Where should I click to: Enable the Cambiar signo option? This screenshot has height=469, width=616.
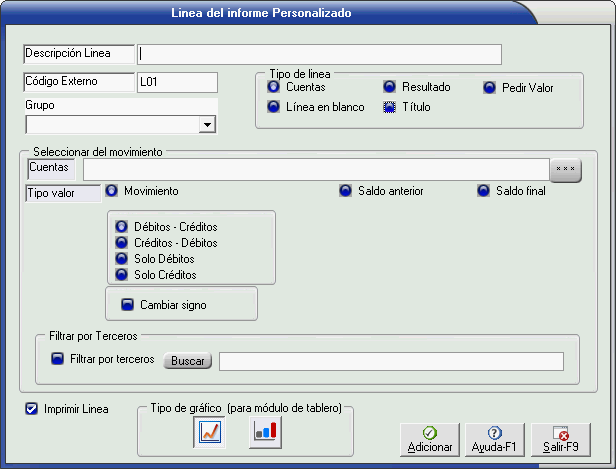(127, 303)
